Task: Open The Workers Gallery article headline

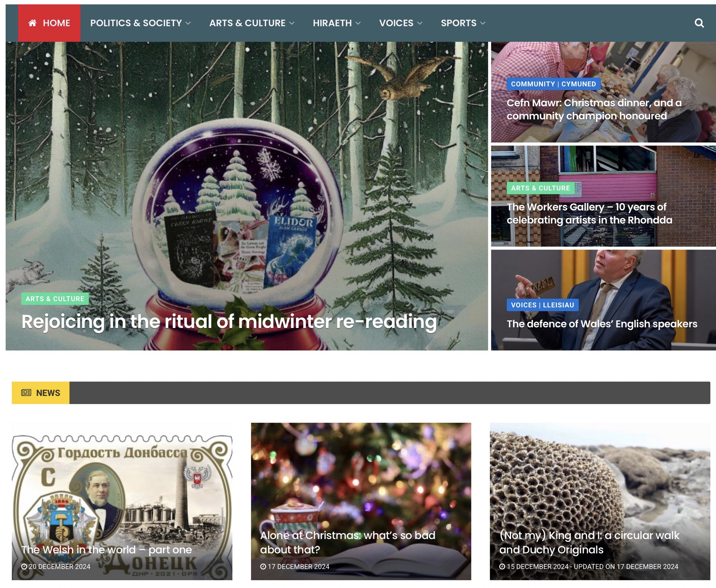Action: (x=590, y=213)
